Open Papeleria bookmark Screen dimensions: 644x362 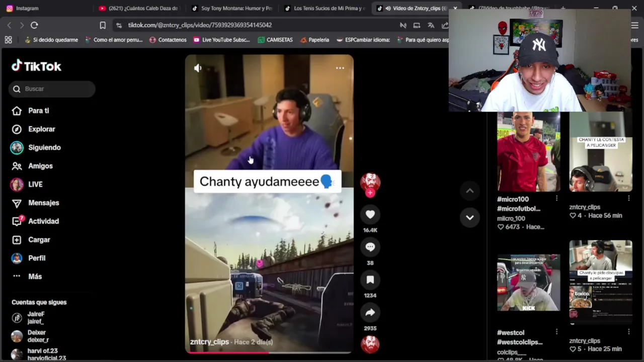(314, 40)
